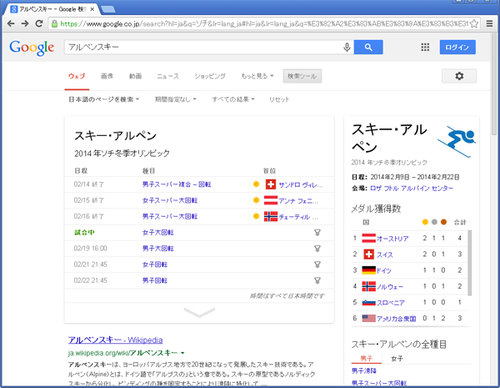Click the bookmark star icon in address bar
Viewport: 500px width, 388px height.
coord(474,24)
